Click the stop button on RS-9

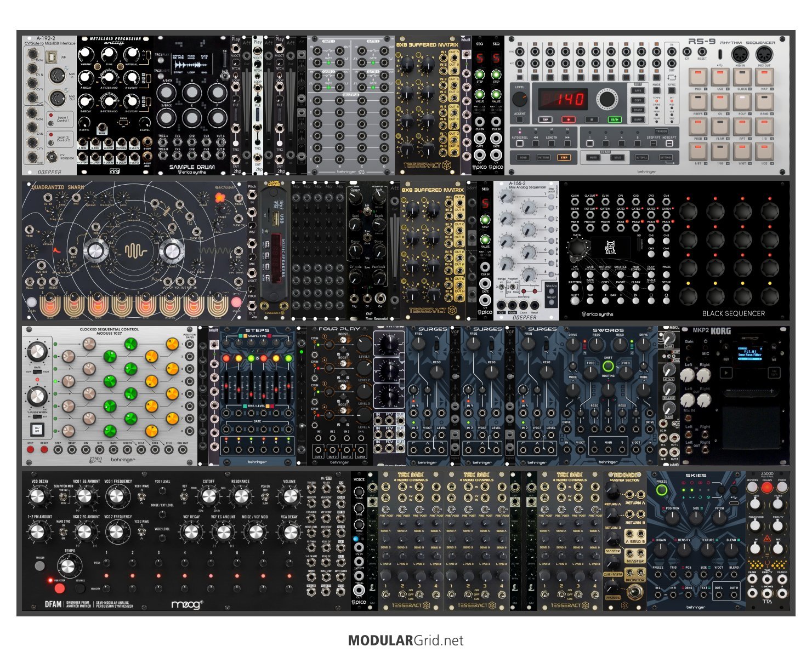(x=592, y=119)
